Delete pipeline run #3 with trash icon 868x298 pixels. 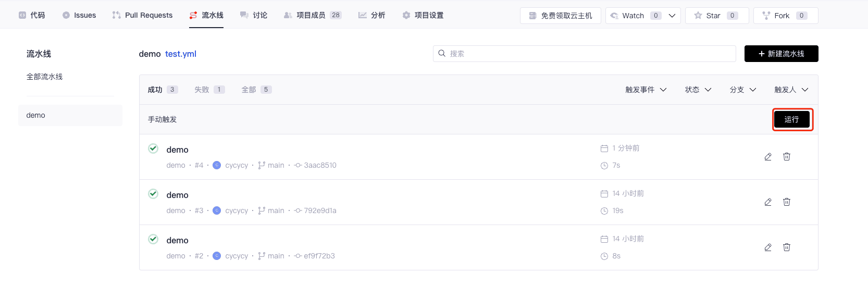click(x=786, y=202)
